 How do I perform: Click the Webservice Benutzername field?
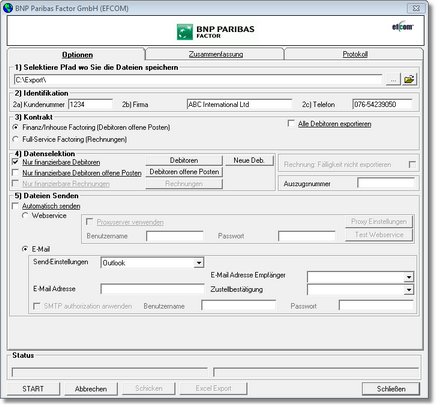[x=175, y=236]
